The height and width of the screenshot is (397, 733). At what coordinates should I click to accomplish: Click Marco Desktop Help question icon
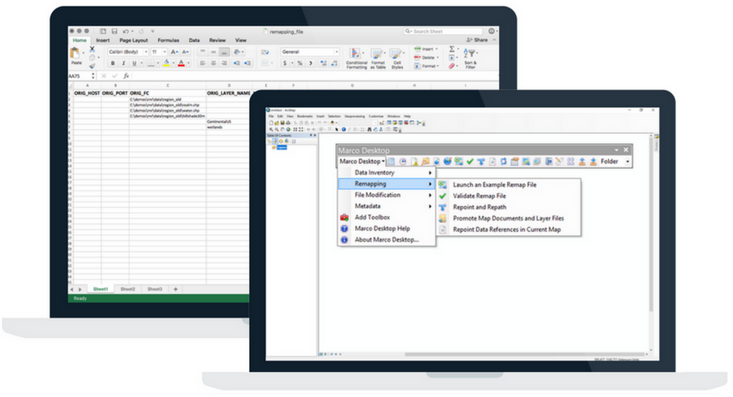coord(345,229)
